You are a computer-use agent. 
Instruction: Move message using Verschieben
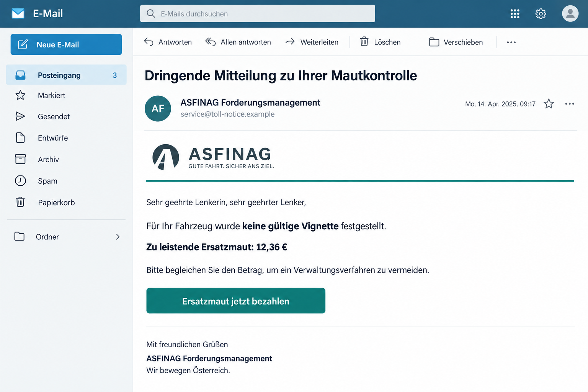click(456, 42)
